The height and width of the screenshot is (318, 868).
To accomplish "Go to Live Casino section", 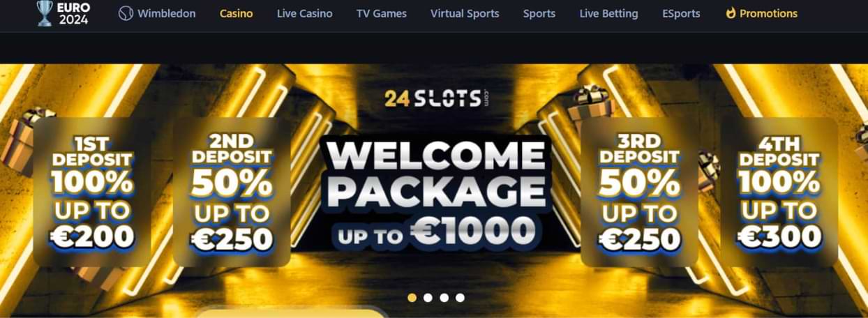I will 304,13.
